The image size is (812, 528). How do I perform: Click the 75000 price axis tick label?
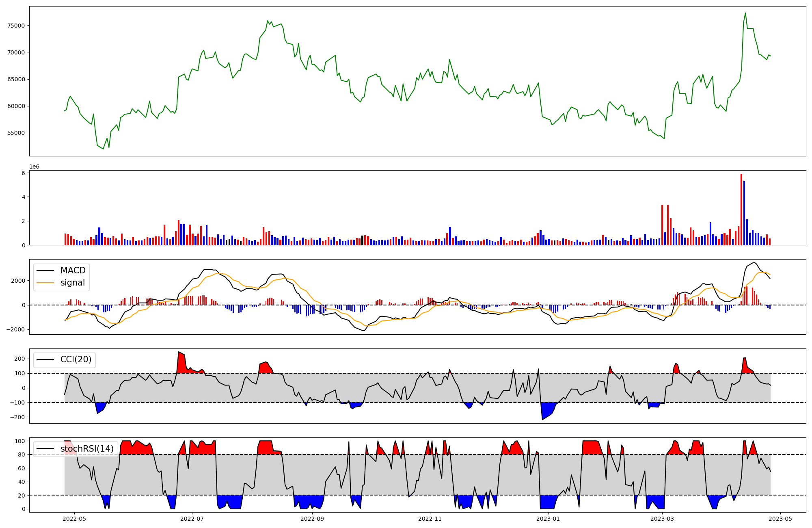coord(16,26)
